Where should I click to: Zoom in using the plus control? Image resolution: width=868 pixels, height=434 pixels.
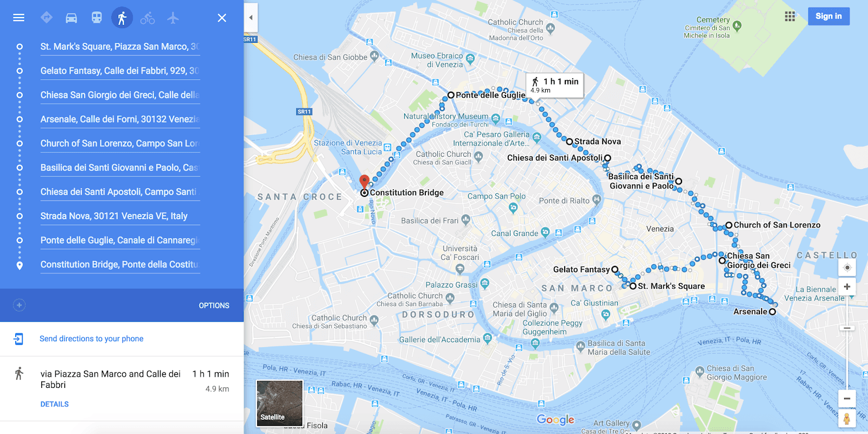tap(847, 286)
